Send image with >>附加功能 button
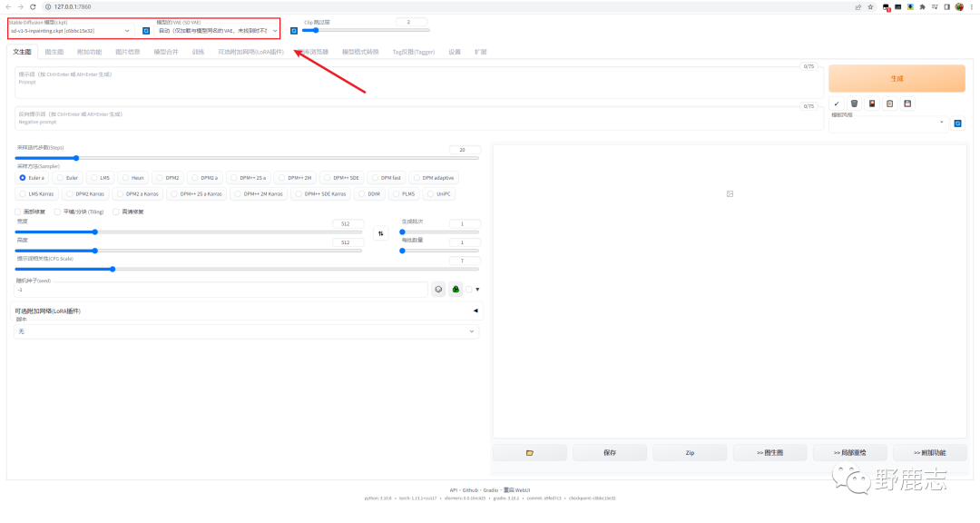The width and height of the screenshot is (980, 523). tap(930, 452)
